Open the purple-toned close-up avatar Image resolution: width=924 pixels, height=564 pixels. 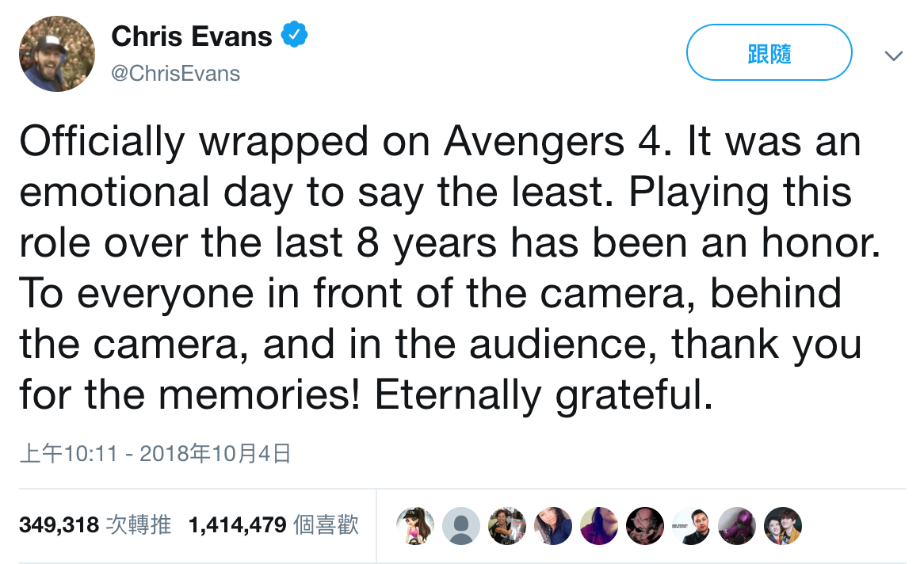click(598, 525)
